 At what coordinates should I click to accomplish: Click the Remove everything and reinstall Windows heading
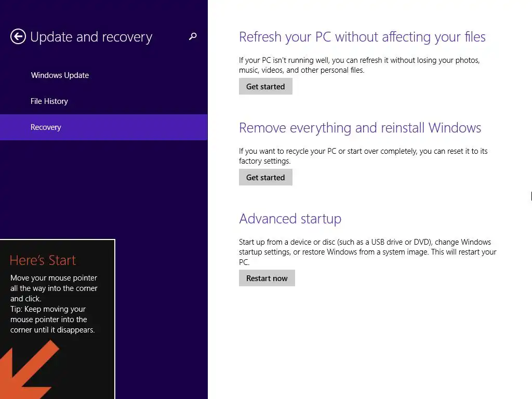(x=360, y=128)
